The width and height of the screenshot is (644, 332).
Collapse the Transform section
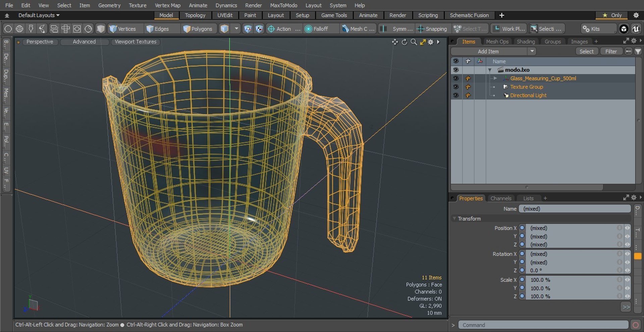(454, 218)
